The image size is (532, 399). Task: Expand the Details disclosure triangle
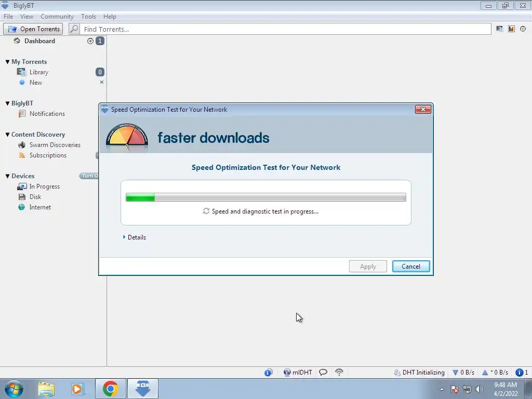click(124, 237)
